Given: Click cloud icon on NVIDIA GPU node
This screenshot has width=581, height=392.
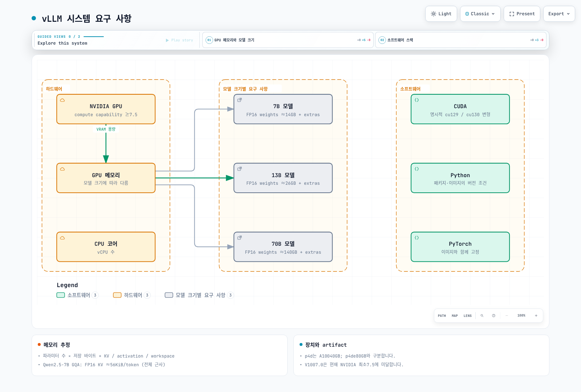Looking at the screenshot, I should pyautogui.click(x=62, y=100).
